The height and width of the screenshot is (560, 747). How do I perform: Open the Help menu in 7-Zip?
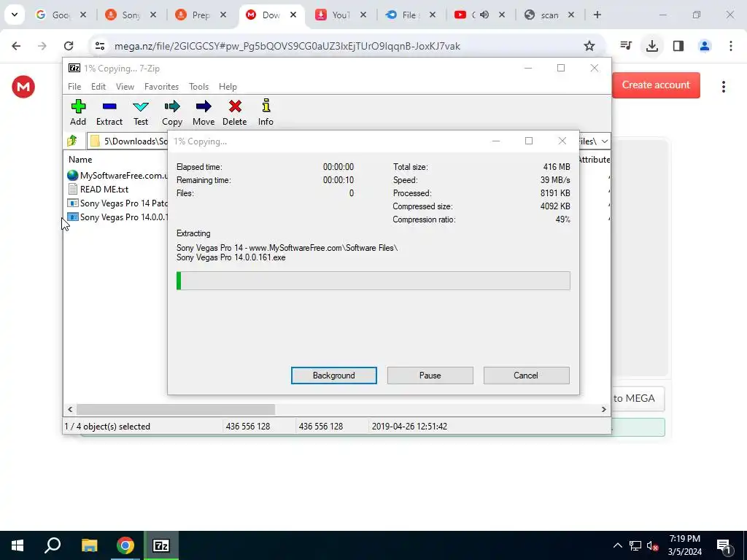click(228, 87)
